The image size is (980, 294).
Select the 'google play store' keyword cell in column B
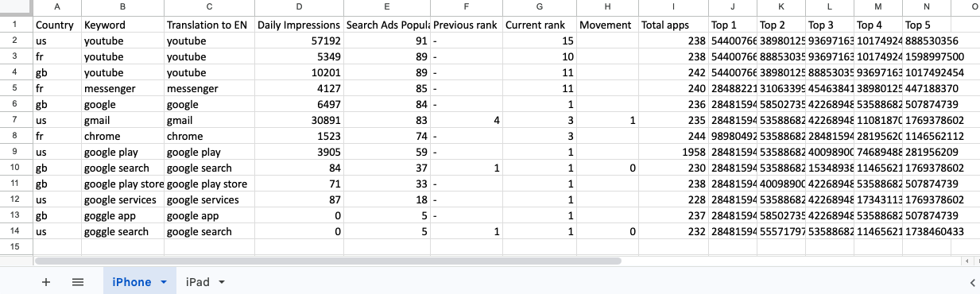point(122,184)
